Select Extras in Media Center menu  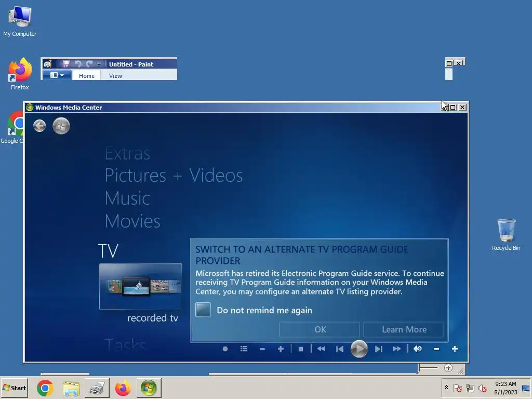point(127,154)
